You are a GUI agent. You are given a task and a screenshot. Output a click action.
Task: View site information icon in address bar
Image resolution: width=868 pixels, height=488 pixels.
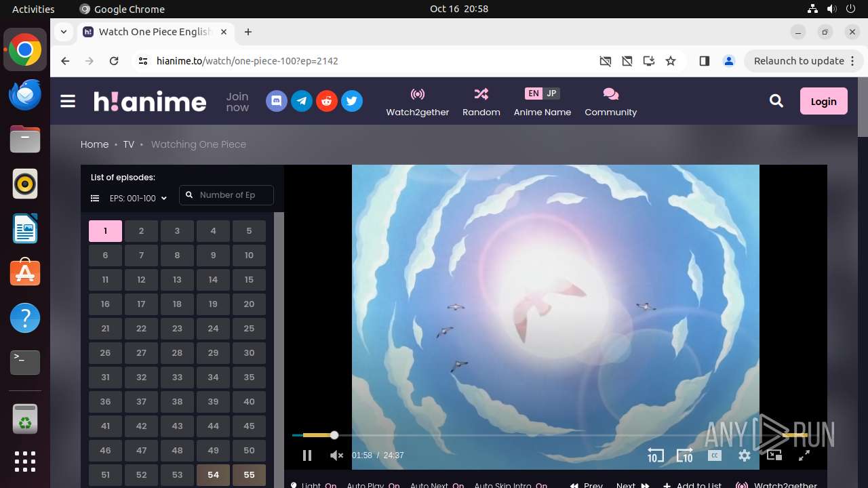point(142,61)
